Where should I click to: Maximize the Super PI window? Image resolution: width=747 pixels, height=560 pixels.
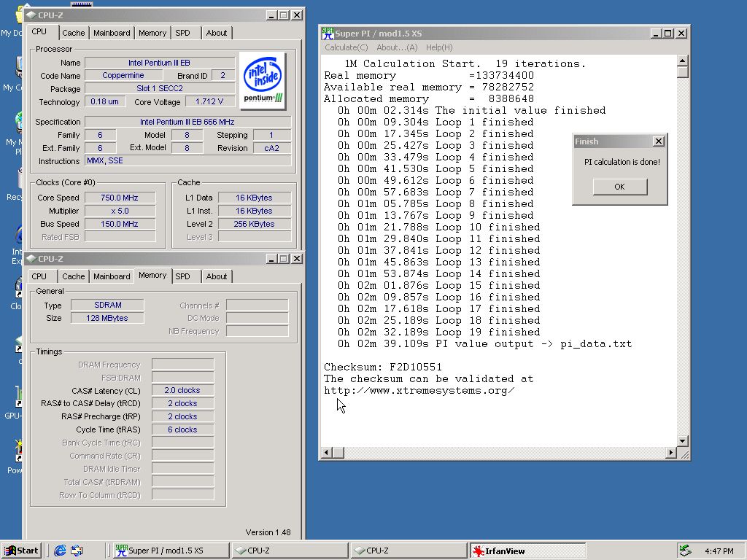click(668, 34)
